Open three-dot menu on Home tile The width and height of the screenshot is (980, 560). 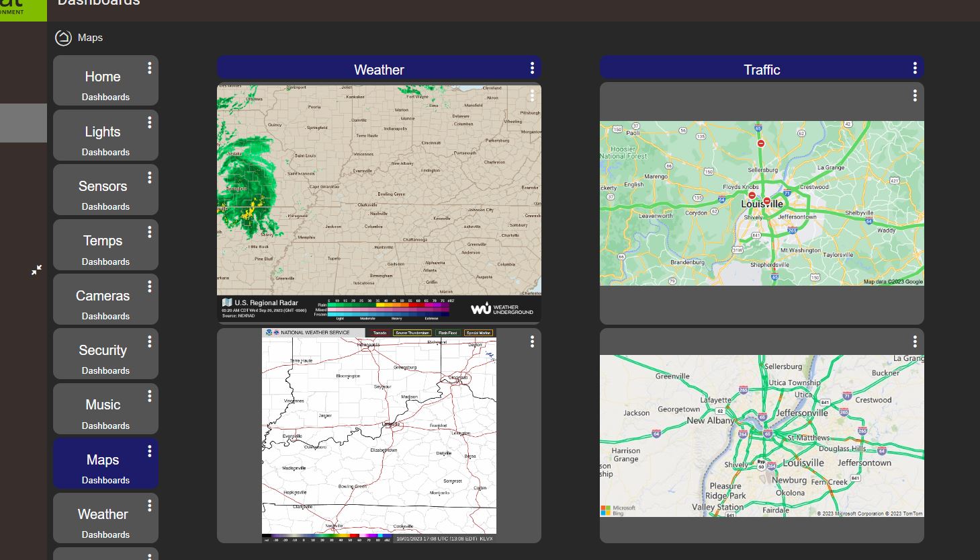tap(149, 68)
